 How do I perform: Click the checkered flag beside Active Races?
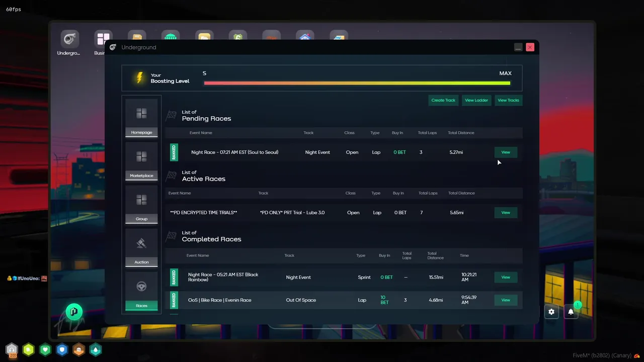click(x=172, y=175)
